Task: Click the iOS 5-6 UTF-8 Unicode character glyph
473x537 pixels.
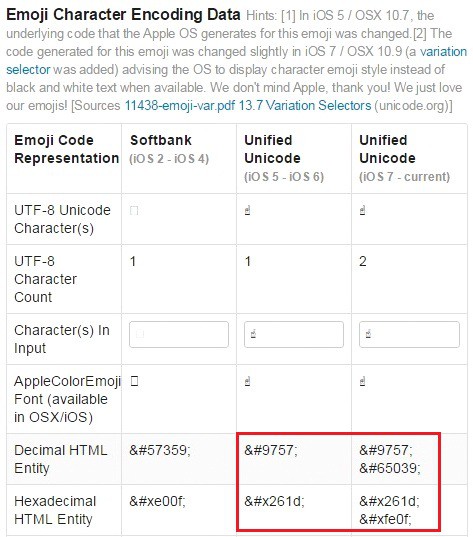Action: [x=248, y=210]
